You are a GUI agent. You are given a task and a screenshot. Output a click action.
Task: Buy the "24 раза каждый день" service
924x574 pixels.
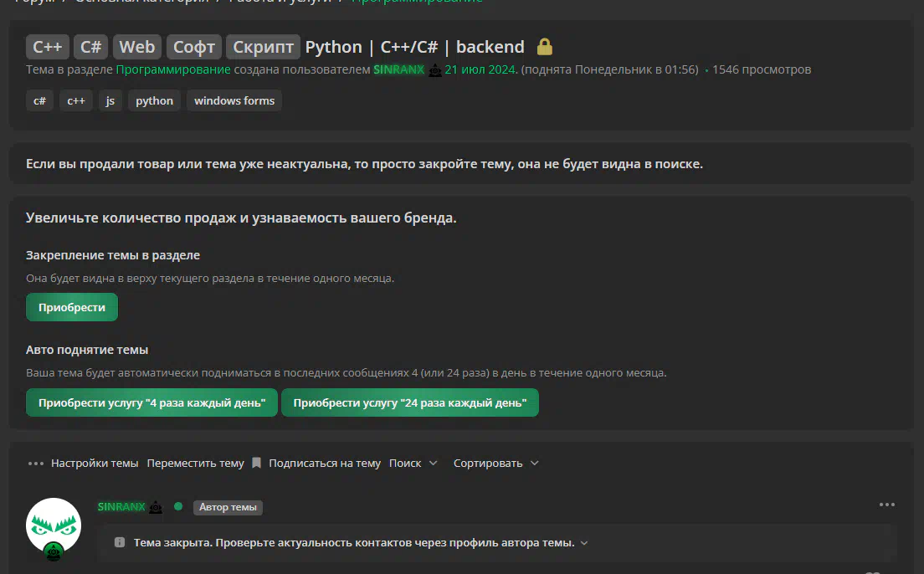409,402
